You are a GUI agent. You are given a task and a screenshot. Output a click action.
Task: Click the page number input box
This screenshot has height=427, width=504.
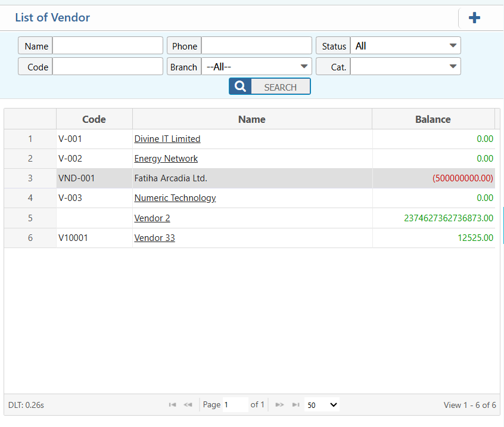coord(235,404)
